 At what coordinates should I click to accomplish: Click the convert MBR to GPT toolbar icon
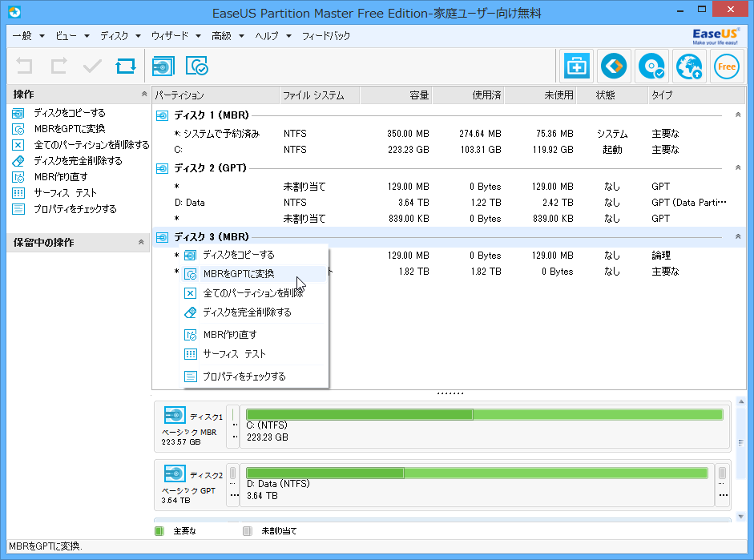point(196,66)
